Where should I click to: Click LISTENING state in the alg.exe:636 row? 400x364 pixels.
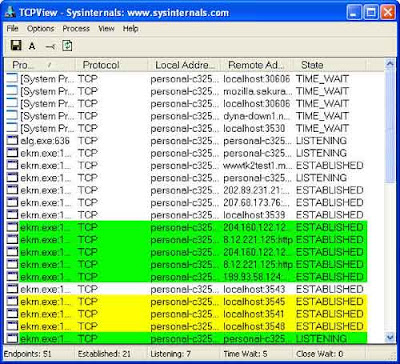pos(321,141)
